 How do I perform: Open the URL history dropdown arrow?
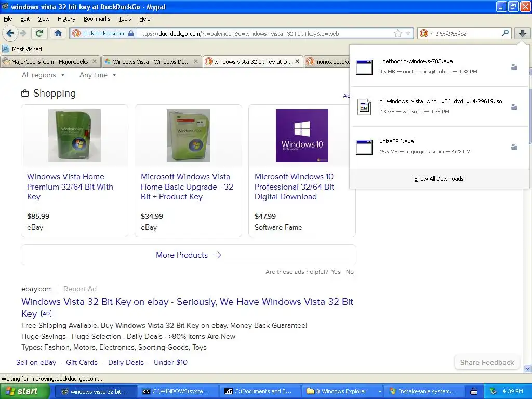click(x=408, y=33)
